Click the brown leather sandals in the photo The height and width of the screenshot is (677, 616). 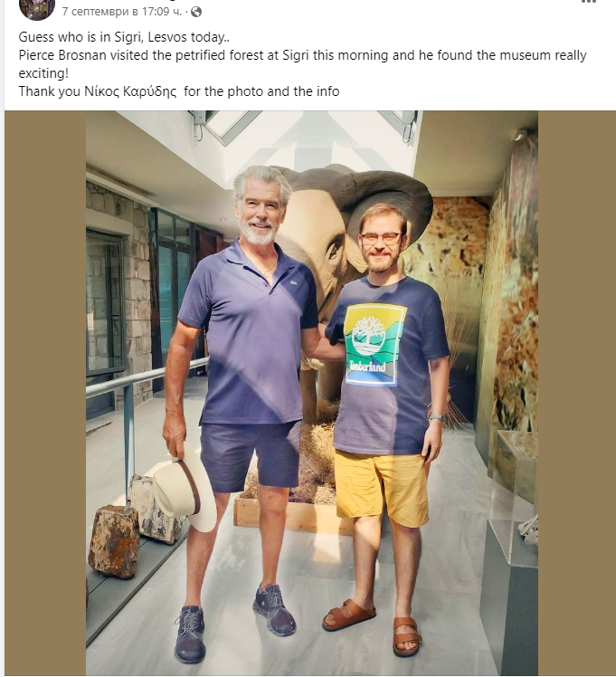[x=373, y=628]
